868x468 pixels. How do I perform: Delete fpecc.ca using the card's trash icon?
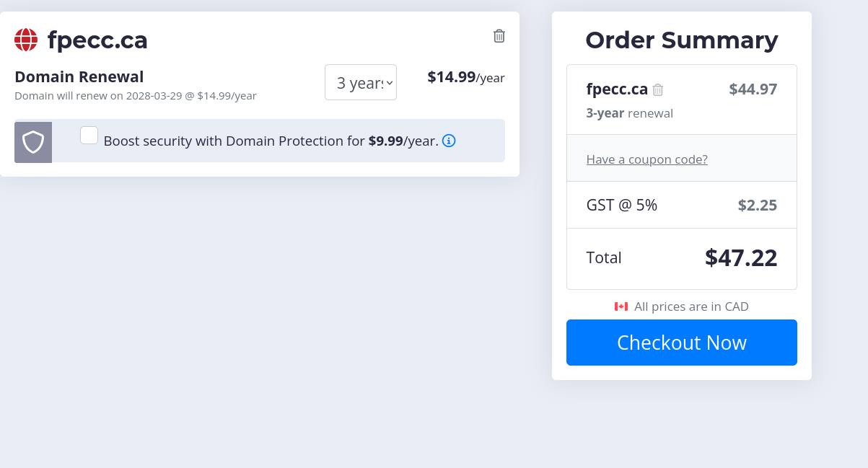point(499,36)
